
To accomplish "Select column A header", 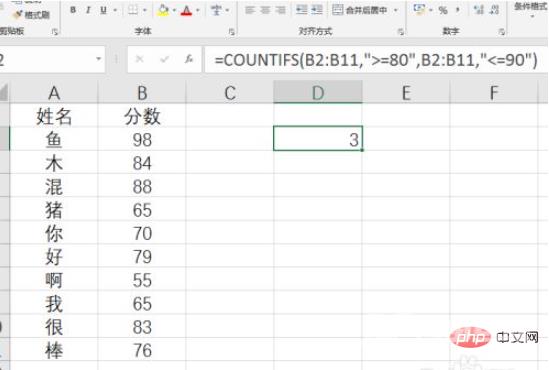I will (54, 93).
